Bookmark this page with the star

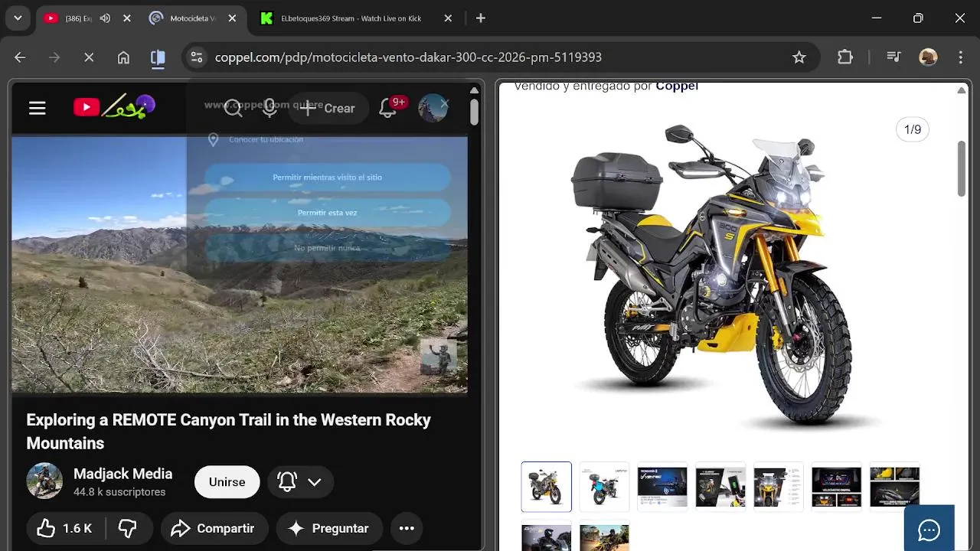[x=799, y=57]
